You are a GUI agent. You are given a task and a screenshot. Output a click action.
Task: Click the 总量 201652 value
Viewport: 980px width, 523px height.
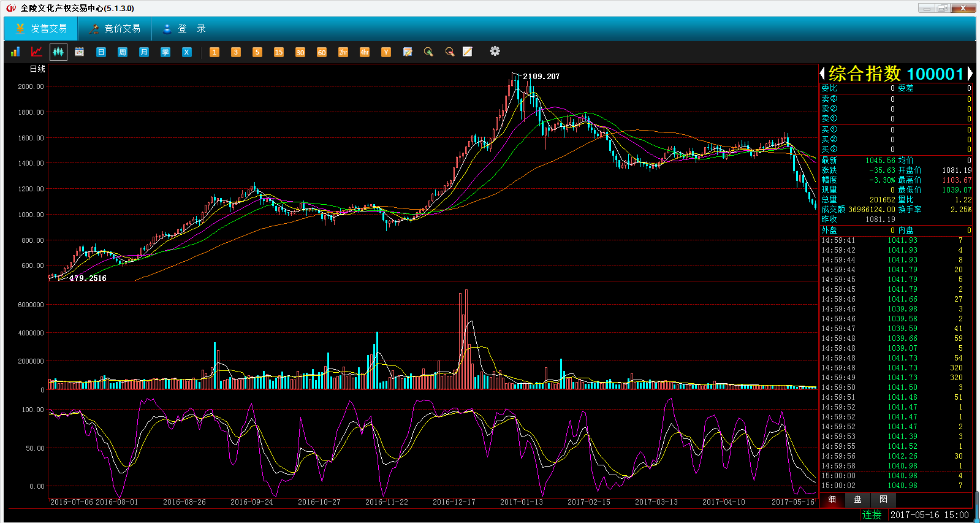click(x=883, y=200)
